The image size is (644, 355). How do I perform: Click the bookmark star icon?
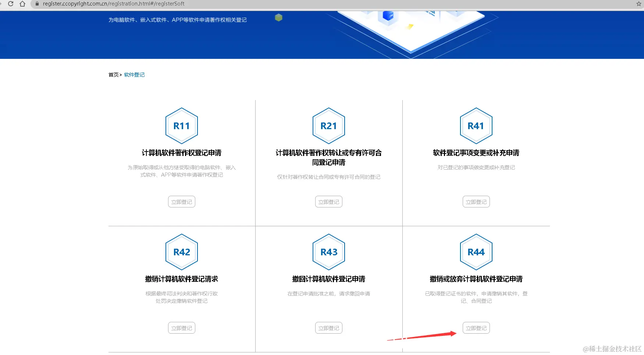638,4
